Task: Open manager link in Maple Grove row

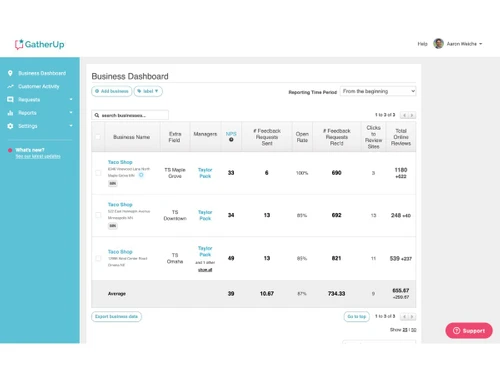Action: pos(205,173)
